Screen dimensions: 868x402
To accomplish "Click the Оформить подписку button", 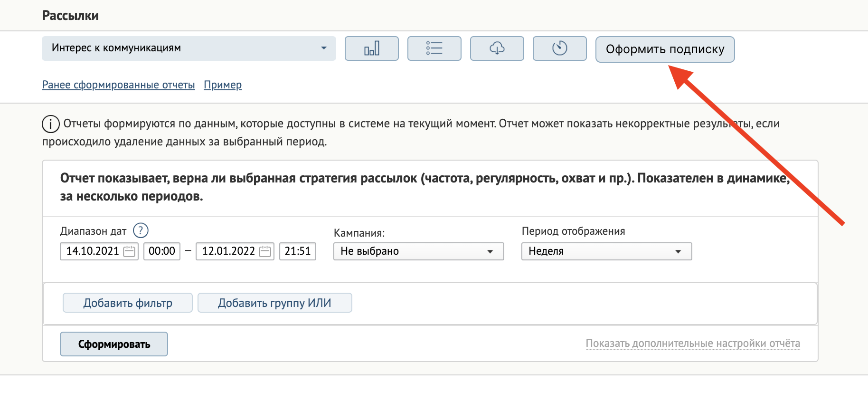I will tap(665, 49).
